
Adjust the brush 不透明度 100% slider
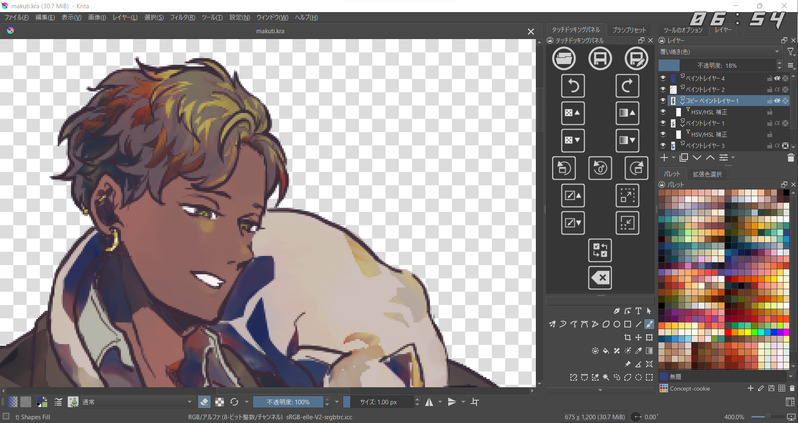(288, 402)
